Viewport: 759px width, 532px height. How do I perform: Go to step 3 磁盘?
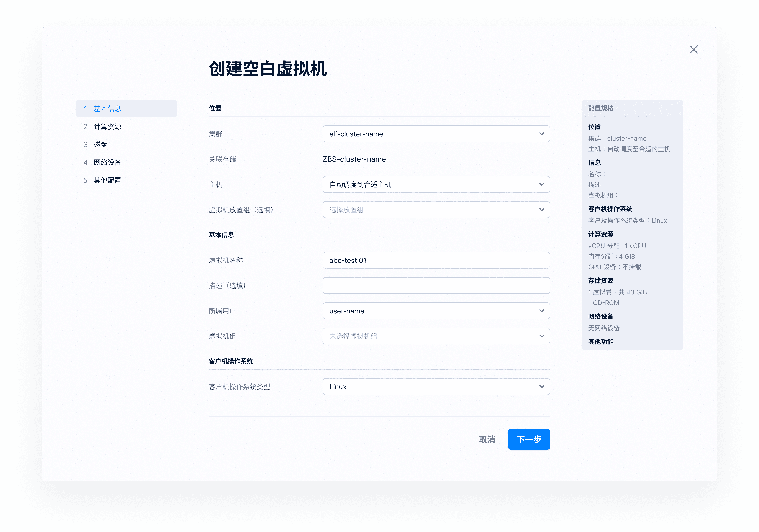pos(101,144)
